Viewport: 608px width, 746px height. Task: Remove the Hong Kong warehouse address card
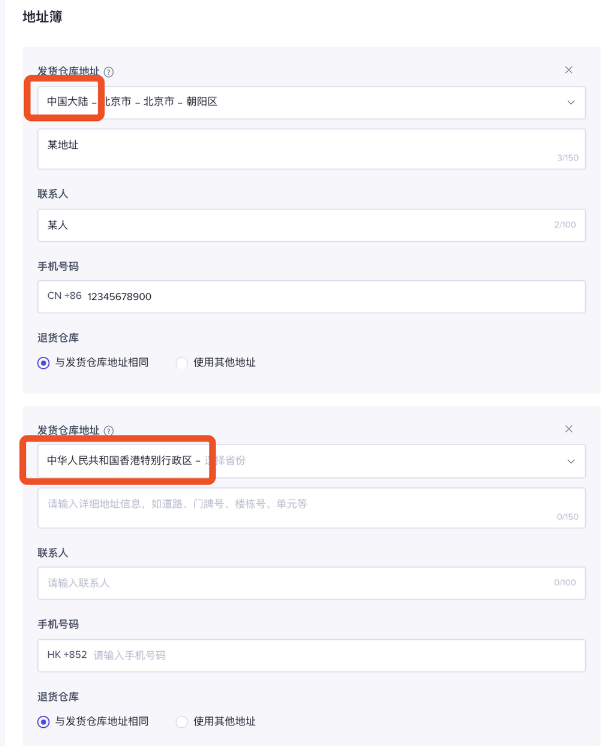[x=569, y=429]
